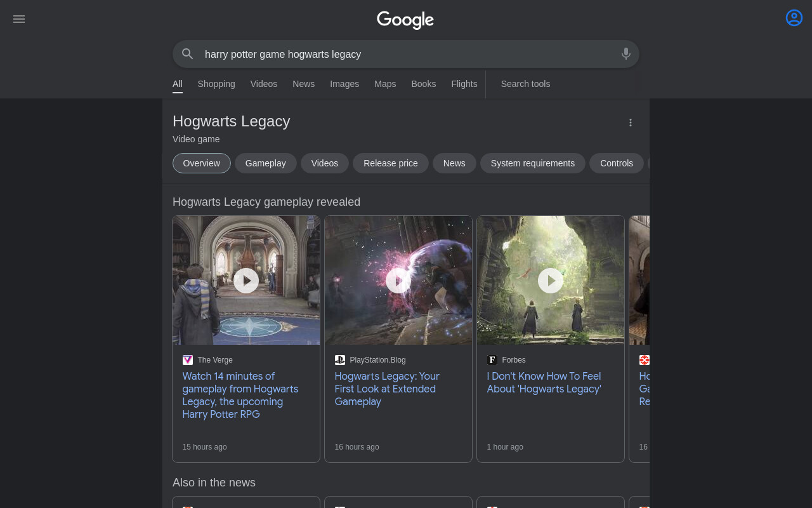Click the PlayStation.Blog favicon
The height and width of the screenshot is (508, 812).
(340, 360)
